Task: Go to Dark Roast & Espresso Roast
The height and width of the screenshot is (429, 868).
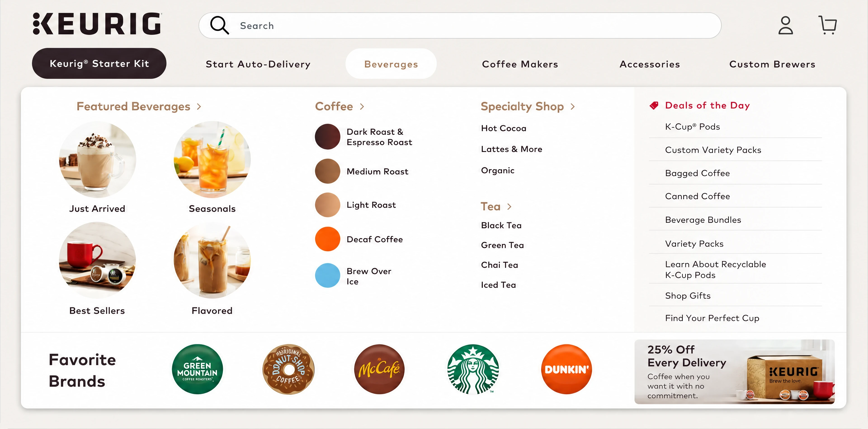Action: coord(380,137)
